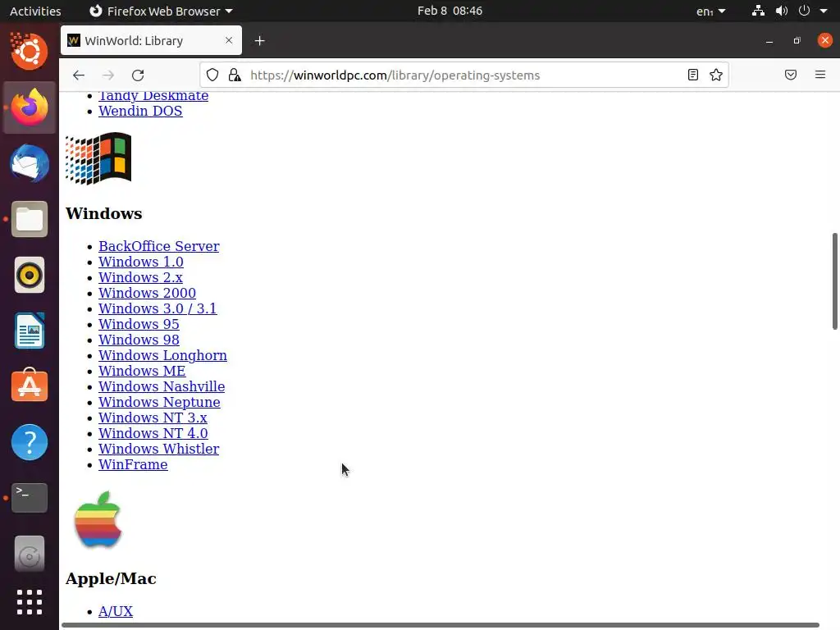Viewport: 840px width, 630px height.
Task: Open tracking protection shield icon
Action: pyautogui.click(x=212, y=75)
